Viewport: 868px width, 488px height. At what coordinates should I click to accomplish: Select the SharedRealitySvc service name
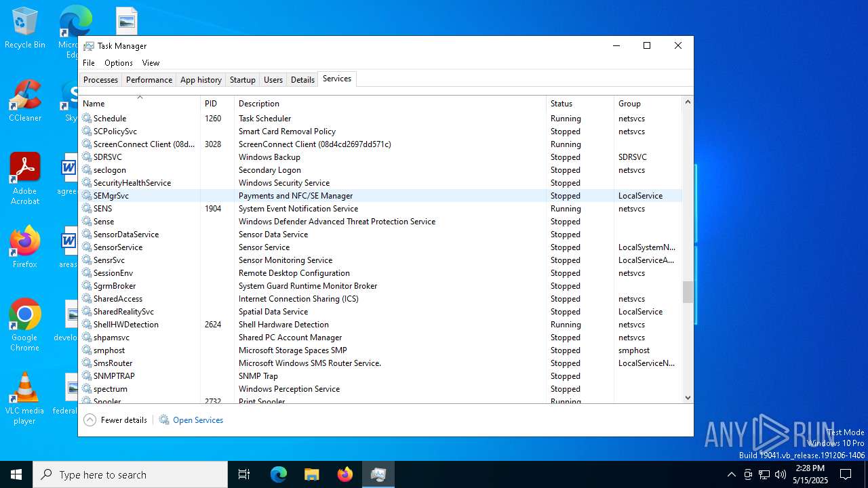click(x=123, y=312)
